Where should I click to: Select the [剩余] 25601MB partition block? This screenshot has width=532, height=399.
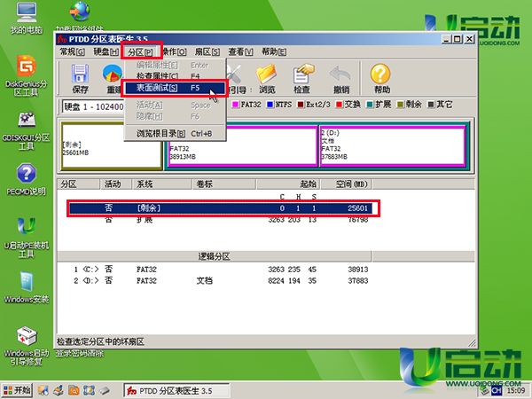(x=112, y=146)
